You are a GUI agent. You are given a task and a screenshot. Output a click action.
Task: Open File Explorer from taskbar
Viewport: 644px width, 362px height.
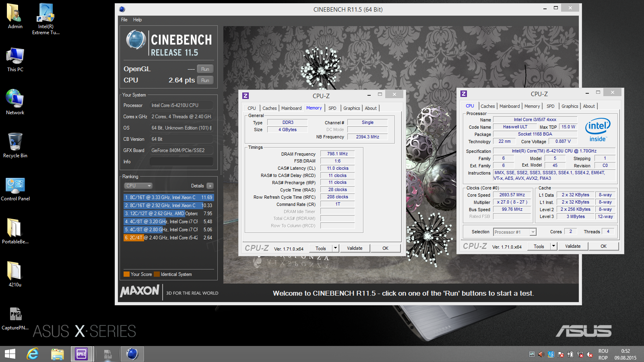coord(57,354)
